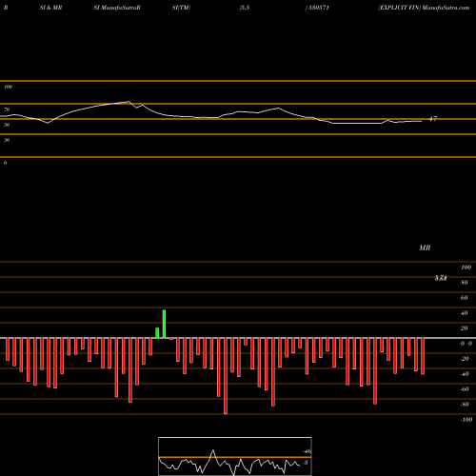Click the MR axis label '60'
This screenshot has width=476, height=476.
(465, 298)
